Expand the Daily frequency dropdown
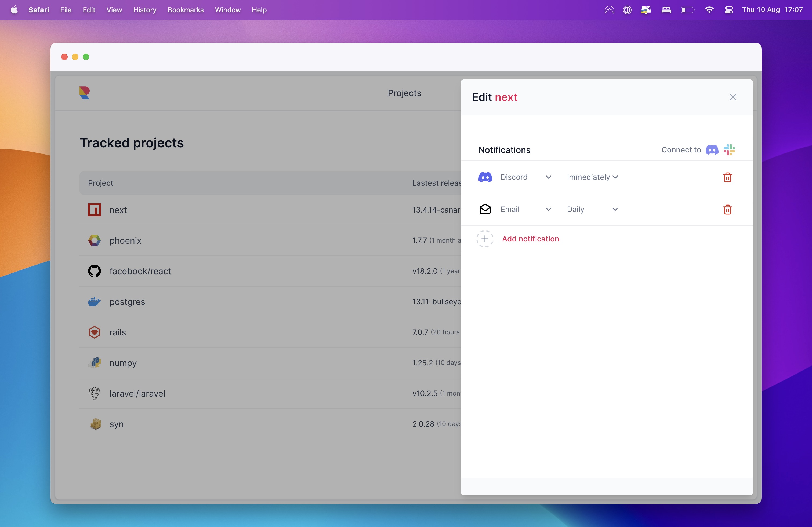 pyautogui.click(x=592, y=209)
